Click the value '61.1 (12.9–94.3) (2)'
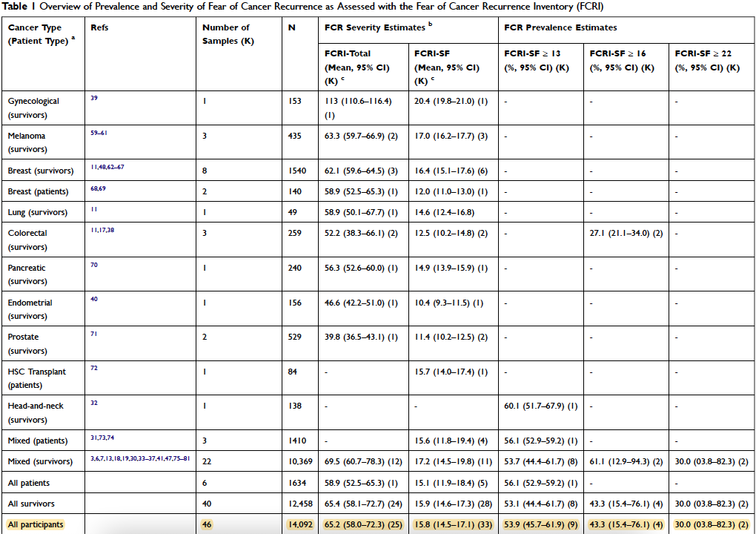 [x=626, y=461]
